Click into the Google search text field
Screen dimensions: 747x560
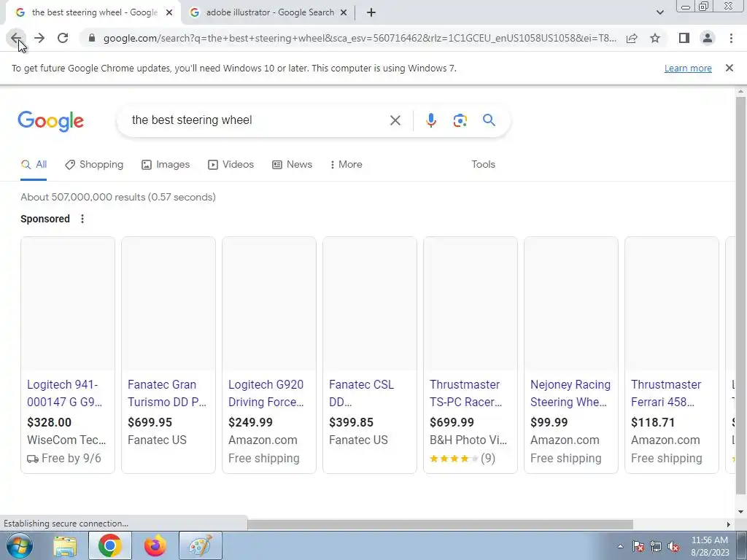(x=255, y=120)
